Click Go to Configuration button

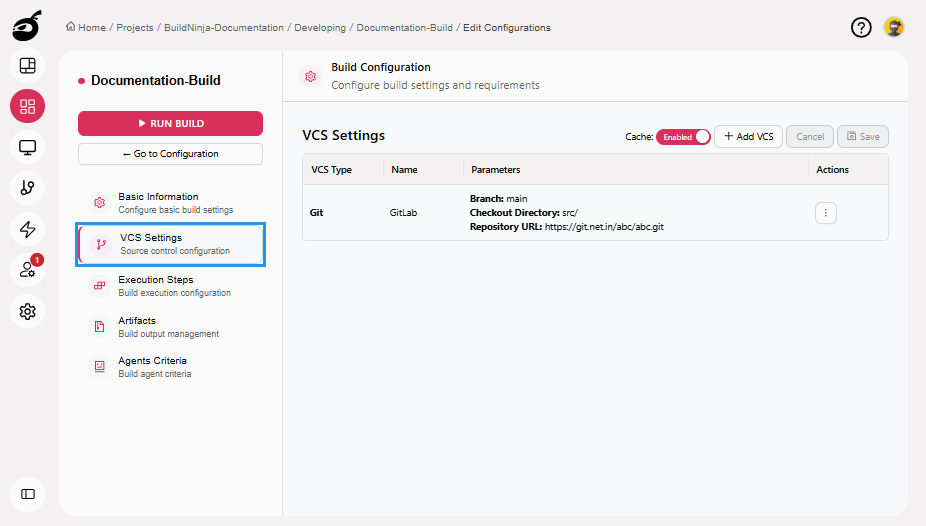(170, 154)
